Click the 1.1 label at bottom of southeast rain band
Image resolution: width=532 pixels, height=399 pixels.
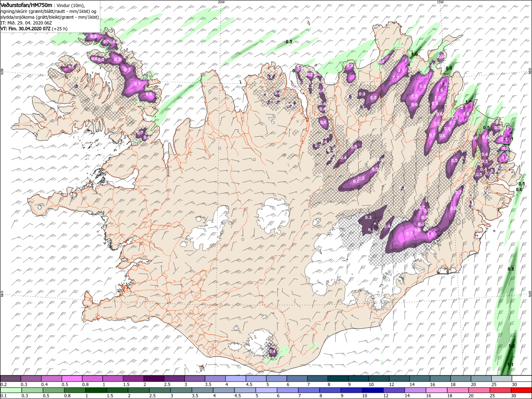coord(510,365)
